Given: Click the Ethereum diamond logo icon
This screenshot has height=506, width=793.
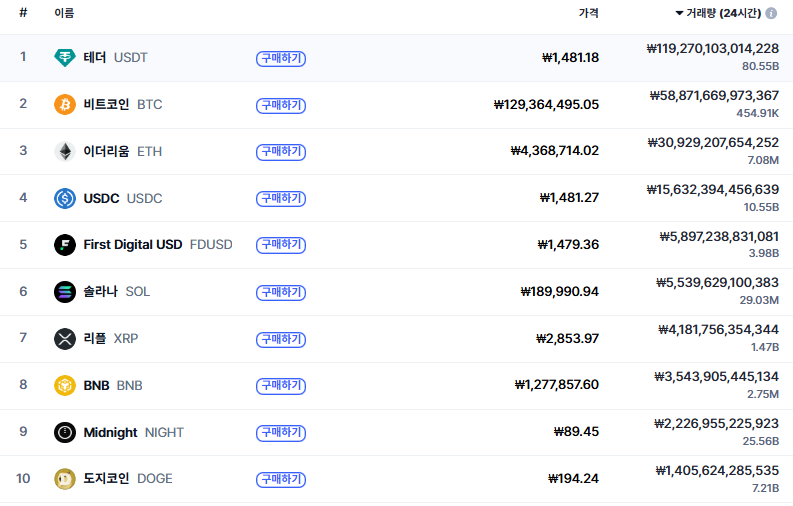Looking at the screenshot, I should [65, 152].
